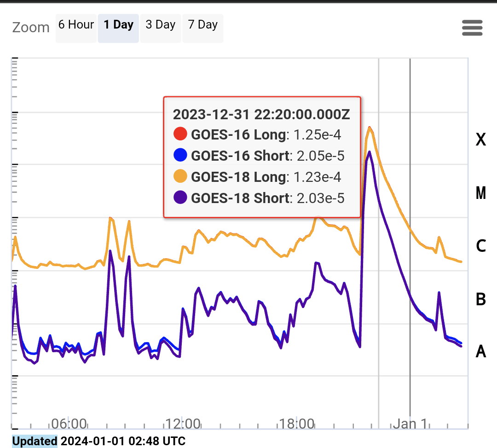Switch to the 1 Day zoom
Screen dimensions: 497x448
pos(118,25)
